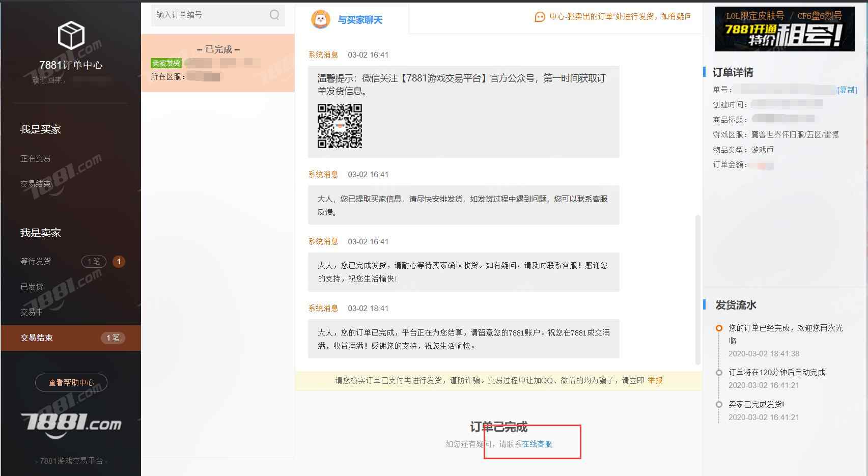
Task: Click the 1笔 count pill on 等待发货
Action: pyautogui.click(x=94, y=262)
